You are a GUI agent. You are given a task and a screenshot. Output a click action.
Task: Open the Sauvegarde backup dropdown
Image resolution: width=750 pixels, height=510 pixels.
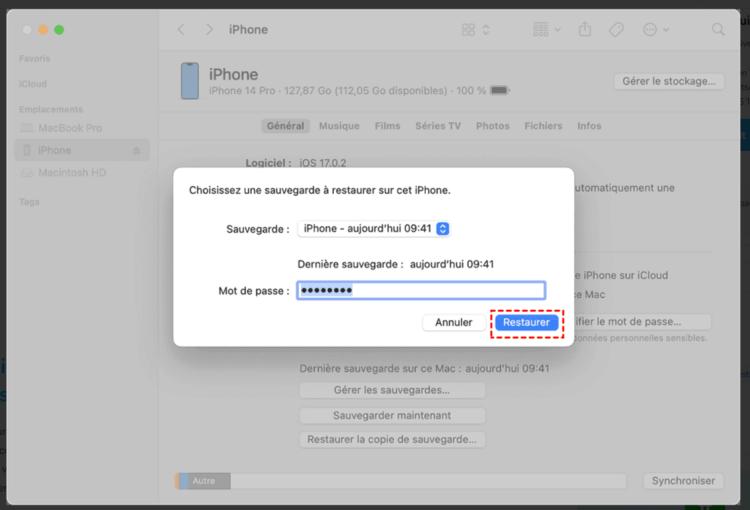(374, 229)
